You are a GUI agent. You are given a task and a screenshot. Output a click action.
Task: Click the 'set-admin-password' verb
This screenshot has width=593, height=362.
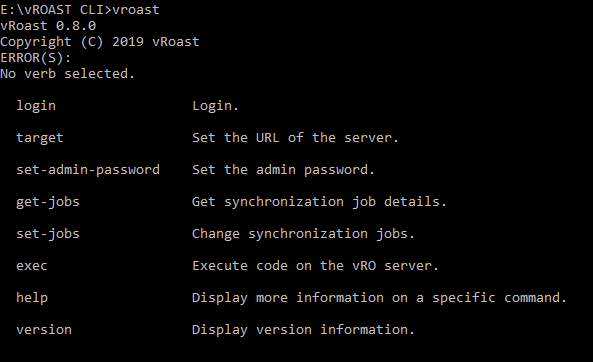coord(88,170)
